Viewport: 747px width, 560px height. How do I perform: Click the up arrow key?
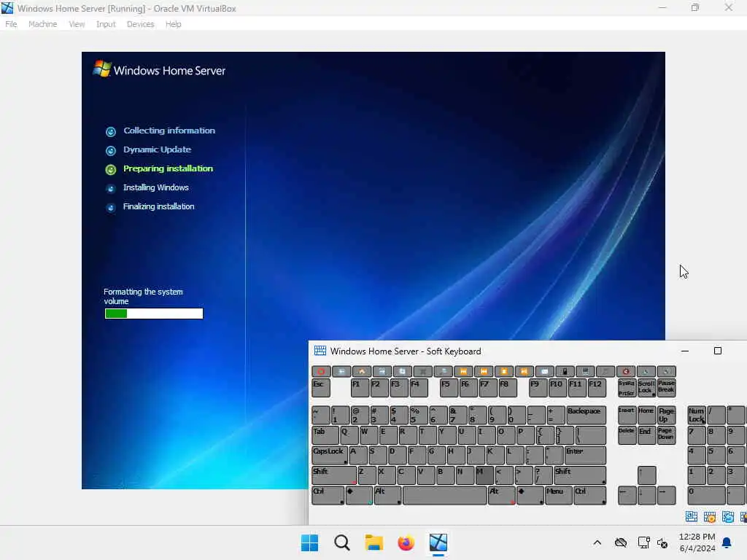[x=646, y=475]
